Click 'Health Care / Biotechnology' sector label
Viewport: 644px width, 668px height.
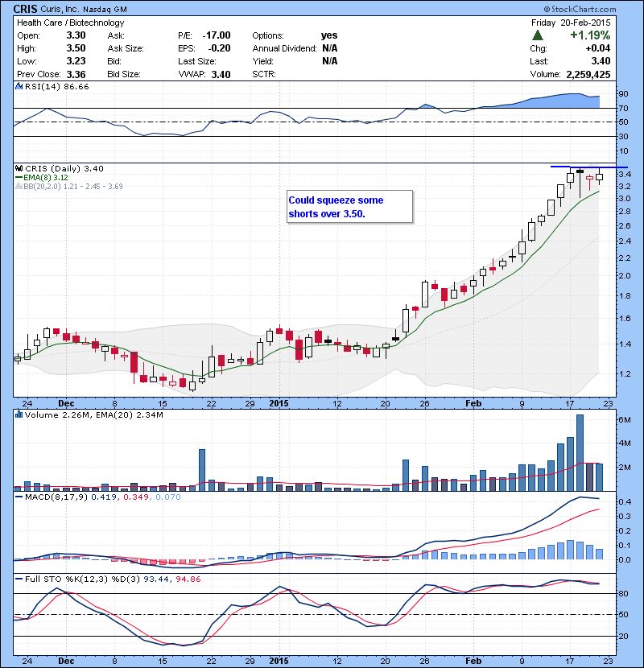coord(71,23)
